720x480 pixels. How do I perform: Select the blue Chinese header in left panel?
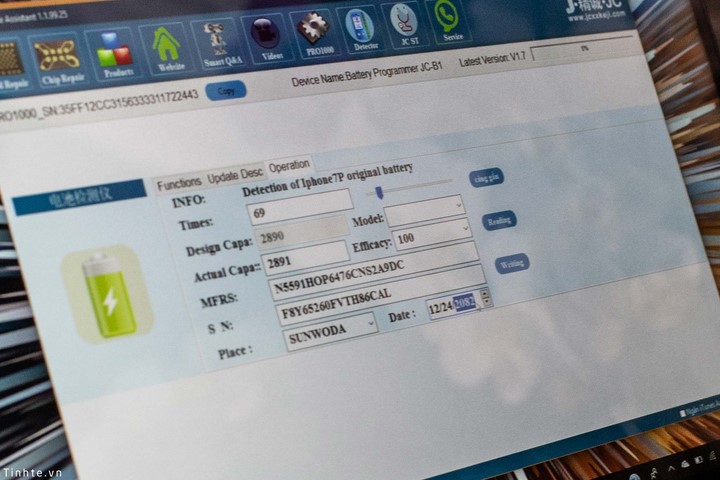[79, 198]
